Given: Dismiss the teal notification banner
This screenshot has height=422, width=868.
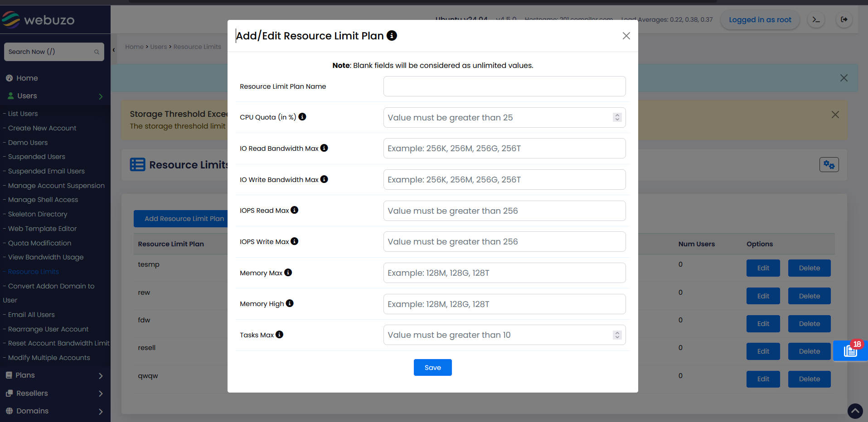Looking at the screenshot, I should [844, 78].
